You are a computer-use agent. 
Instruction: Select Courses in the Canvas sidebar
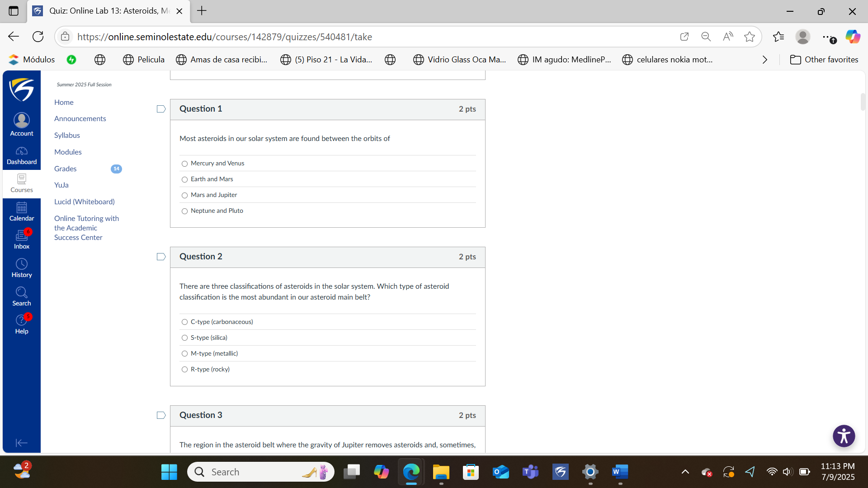(21, 183)
